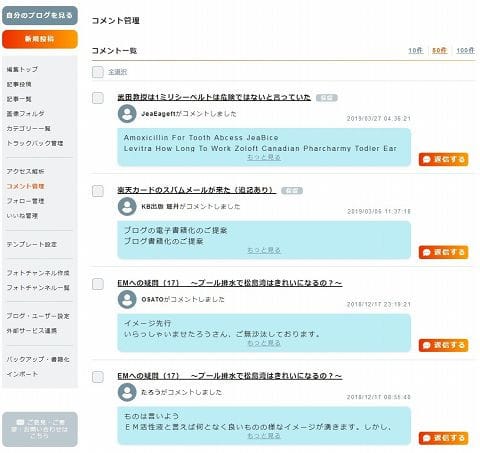Open the 楽天カードのスパムメール post title link

(x=196, y=190)
